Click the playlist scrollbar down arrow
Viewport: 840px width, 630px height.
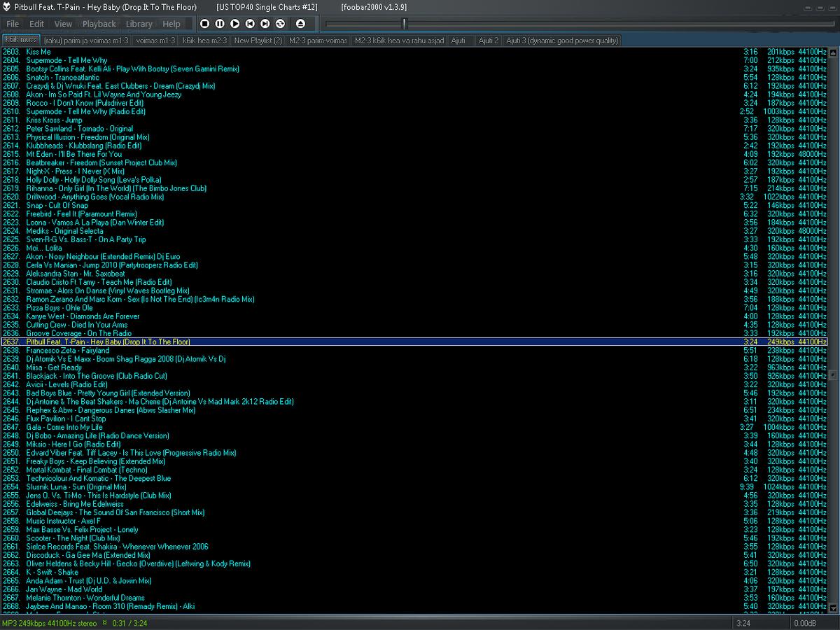tap(833, 609)
